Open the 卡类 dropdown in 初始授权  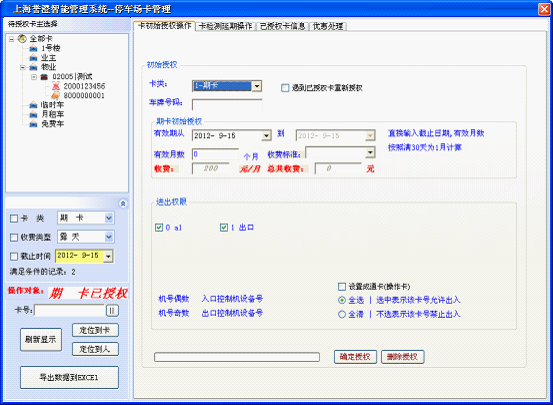[x=257, y=86]
